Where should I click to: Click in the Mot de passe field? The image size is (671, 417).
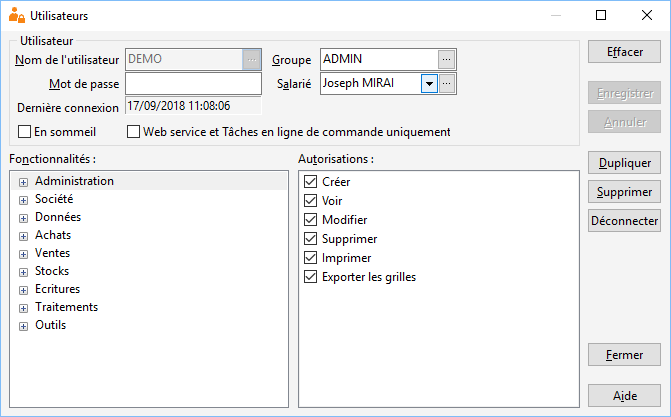pyautogui.click(x=193, y=83)
